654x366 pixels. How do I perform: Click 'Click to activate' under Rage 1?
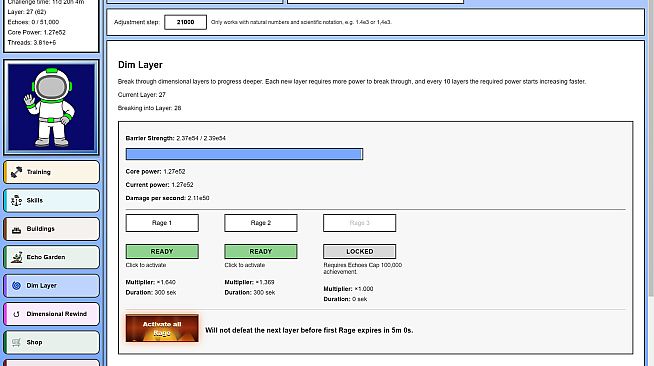(x=146, y=265)
